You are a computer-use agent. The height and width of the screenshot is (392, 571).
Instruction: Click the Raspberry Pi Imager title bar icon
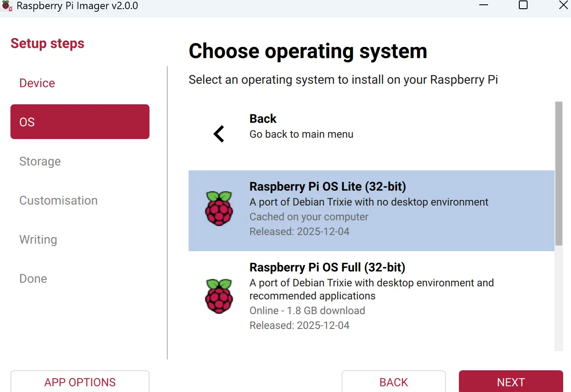pyautogui.click(x=7, y=6)
